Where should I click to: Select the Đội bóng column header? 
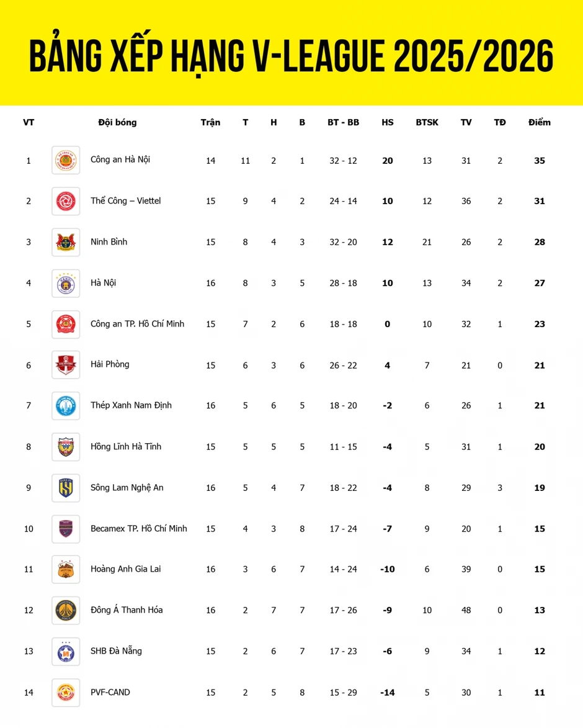[x=117, y=122]
